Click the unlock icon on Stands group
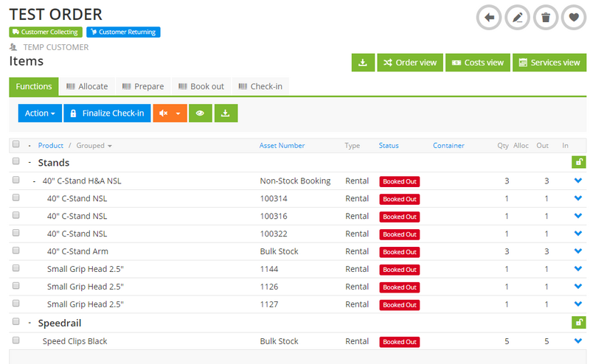The width and height of the screenshot is (590, 364). coord(578,162)
